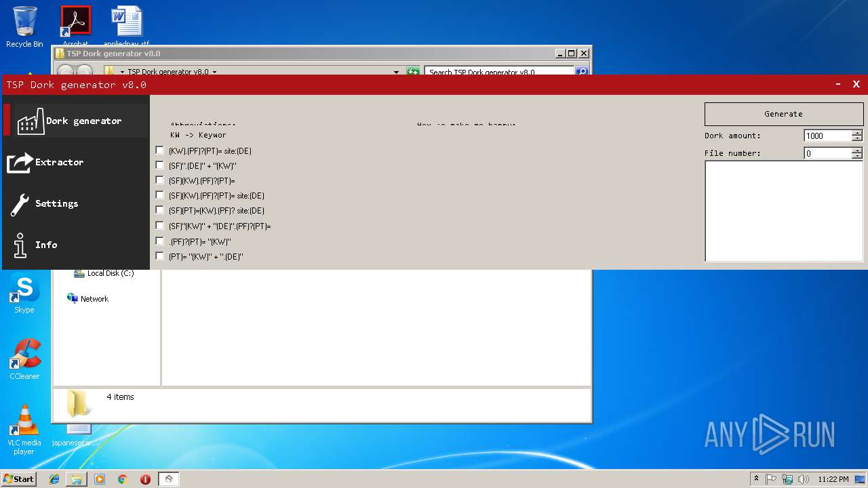The width and height of the screenshot is (868, 488).
Task: Click the output list box under File number
Action: point(784,211)
